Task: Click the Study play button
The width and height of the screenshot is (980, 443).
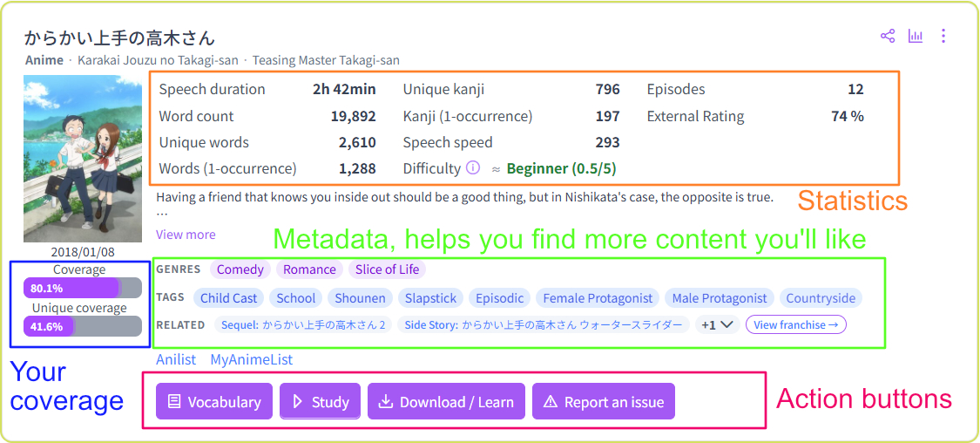Action: click(320, 401)
